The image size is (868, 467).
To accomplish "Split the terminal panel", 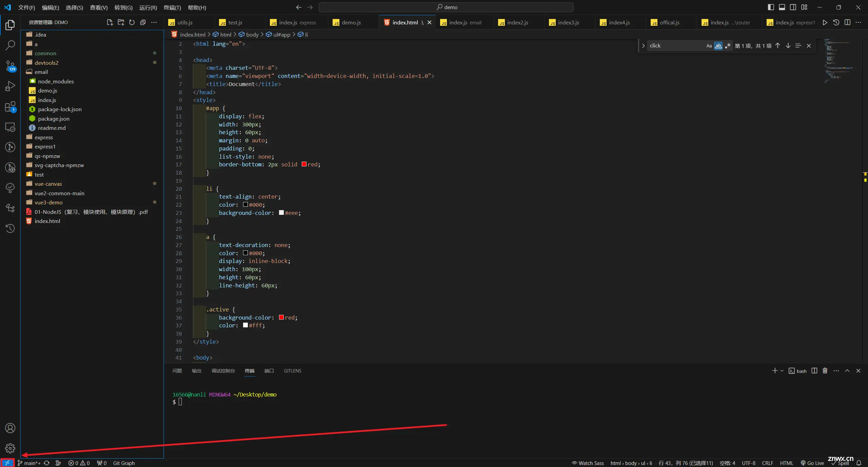I will (x=814, y=371).
